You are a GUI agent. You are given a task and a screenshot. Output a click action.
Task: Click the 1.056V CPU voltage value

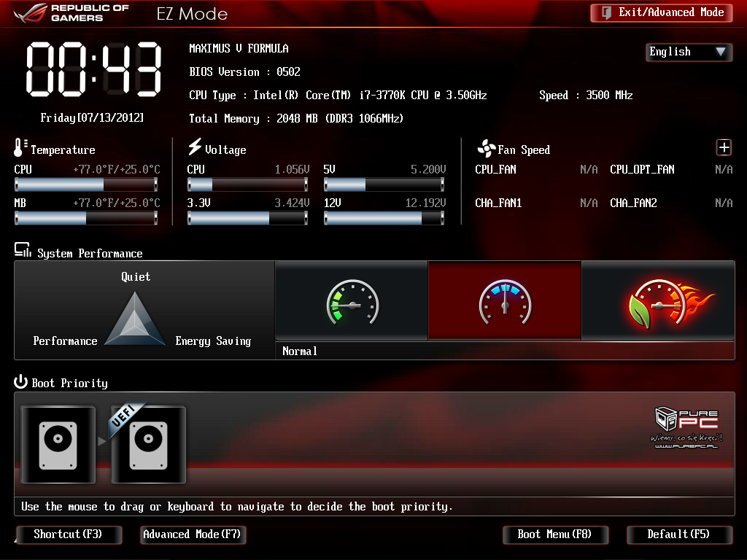[292, 169]
